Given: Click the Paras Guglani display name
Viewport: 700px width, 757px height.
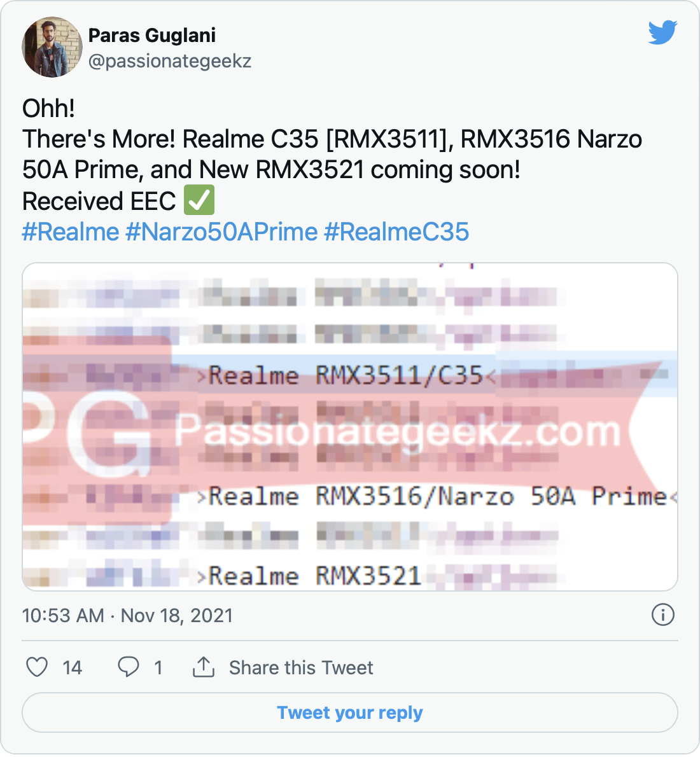Looking at the screenshot, I should pyautogui.click(x=151, y=35).
